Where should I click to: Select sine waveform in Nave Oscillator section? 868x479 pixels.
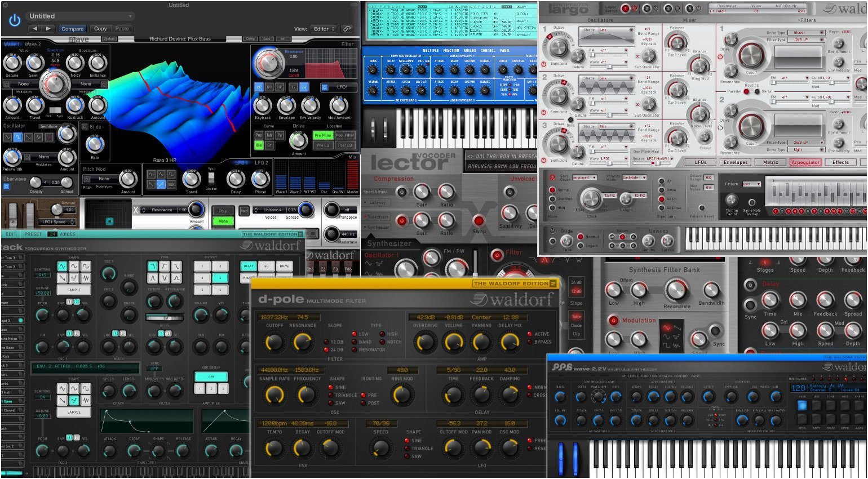coord(8,137)
